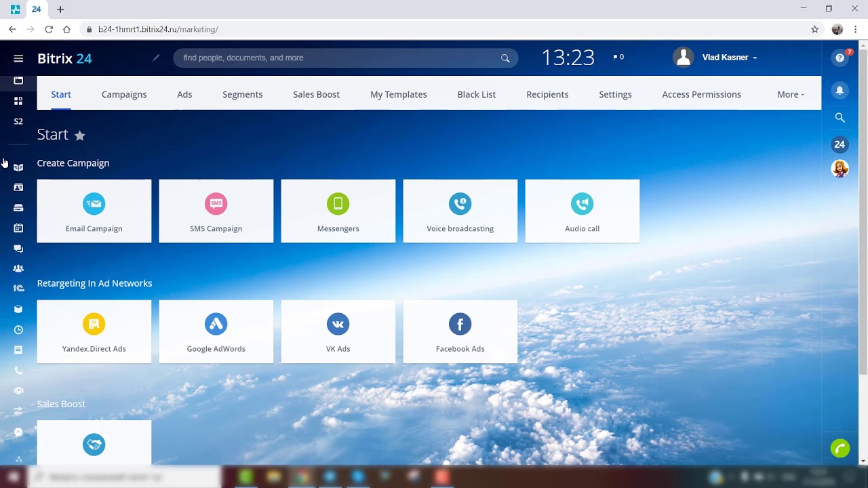Open the Campaigns tab
Viewport: 868px width, 488px height.
pos(124,94)
